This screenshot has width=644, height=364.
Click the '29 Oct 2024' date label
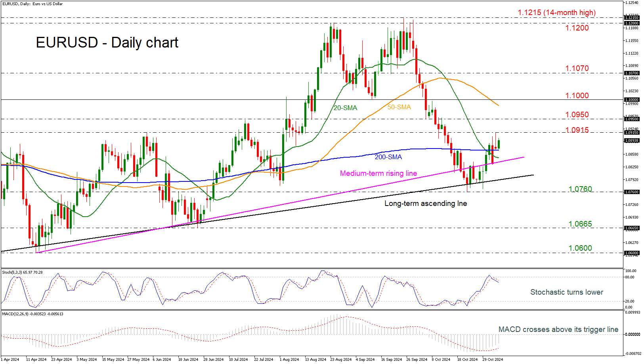tap(493, 360)
